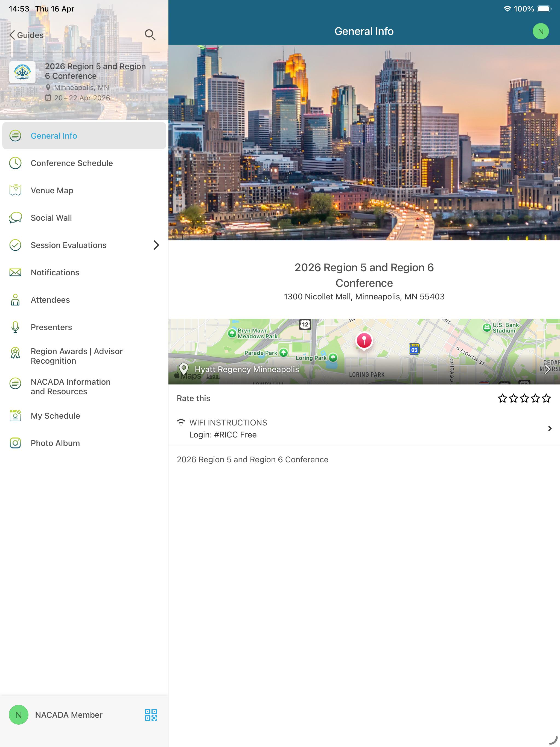Tap Loring Park map marker
The height and width of the screenshot is (747, 560).
coord(333,358)
